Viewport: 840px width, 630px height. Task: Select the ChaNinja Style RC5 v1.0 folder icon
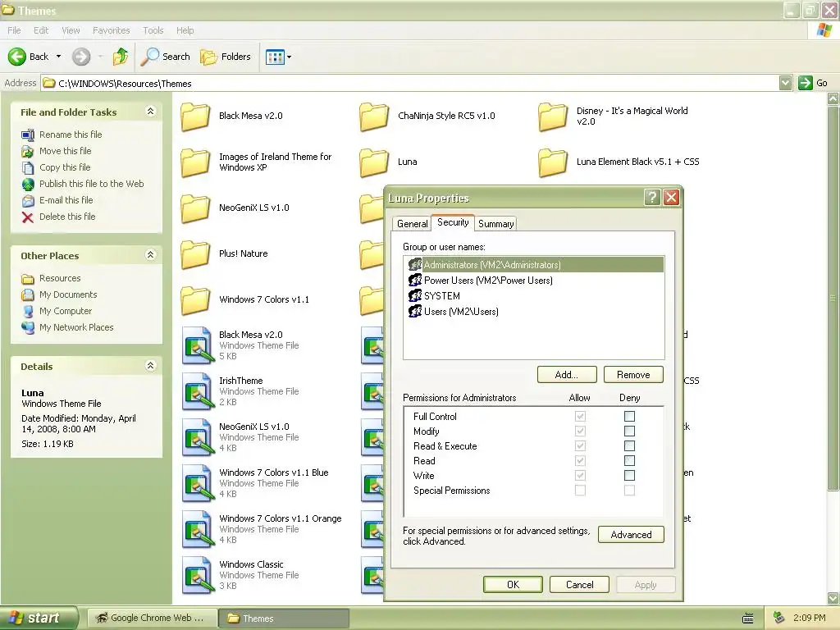[x=374, y=116]
